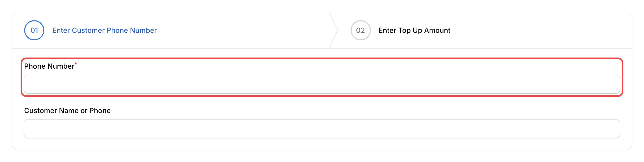Click the Phone Number field label

pos(49,66)
